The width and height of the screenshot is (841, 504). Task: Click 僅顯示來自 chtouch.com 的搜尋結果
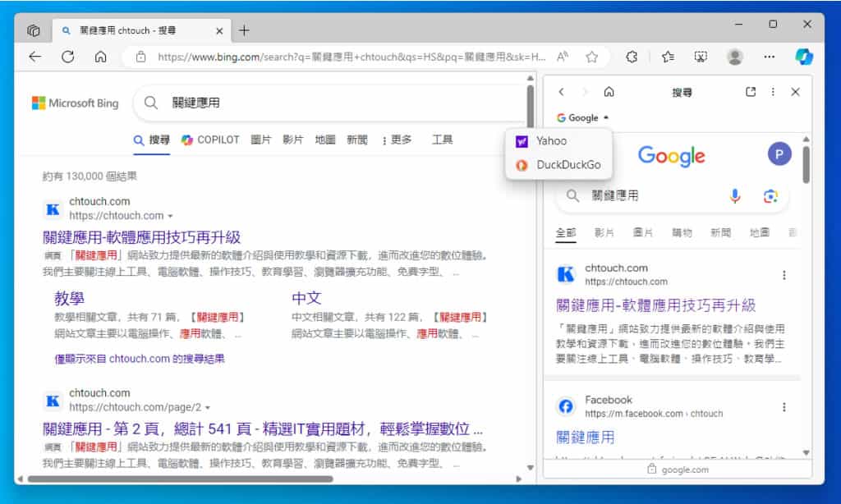[140, 359]
